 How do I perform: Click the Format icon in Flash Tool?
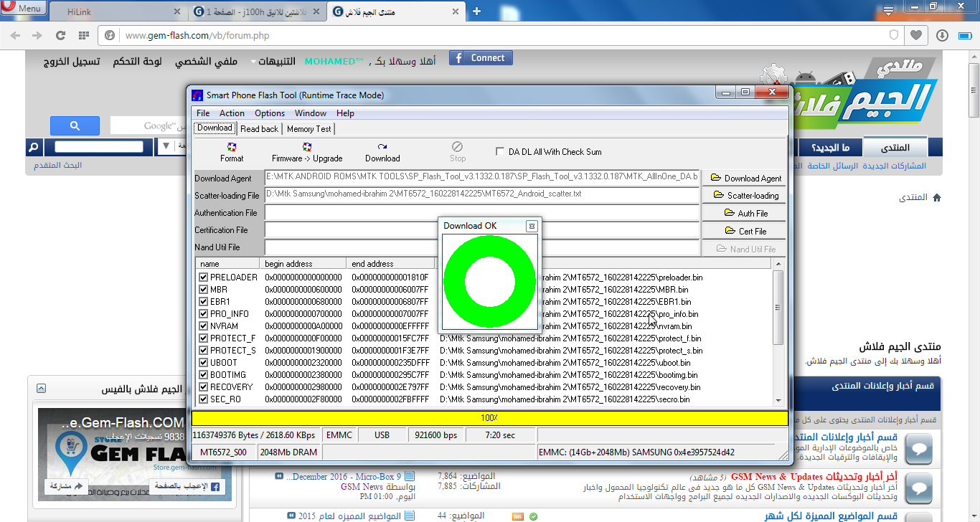(232, 146)
